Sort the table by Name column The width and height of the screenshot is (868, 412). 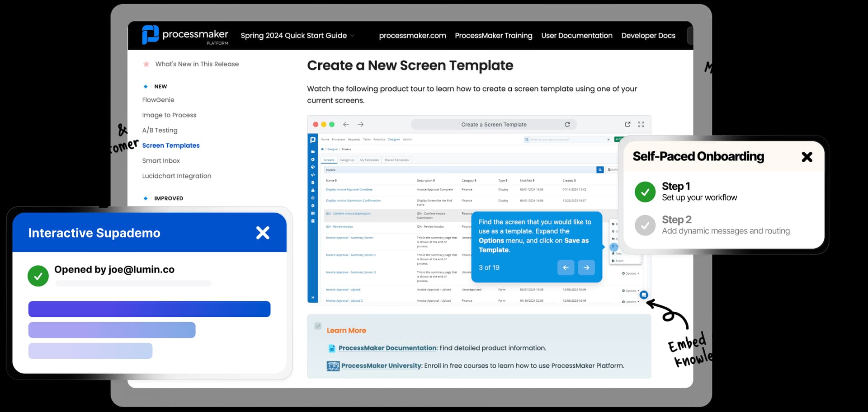coord(331,180)
